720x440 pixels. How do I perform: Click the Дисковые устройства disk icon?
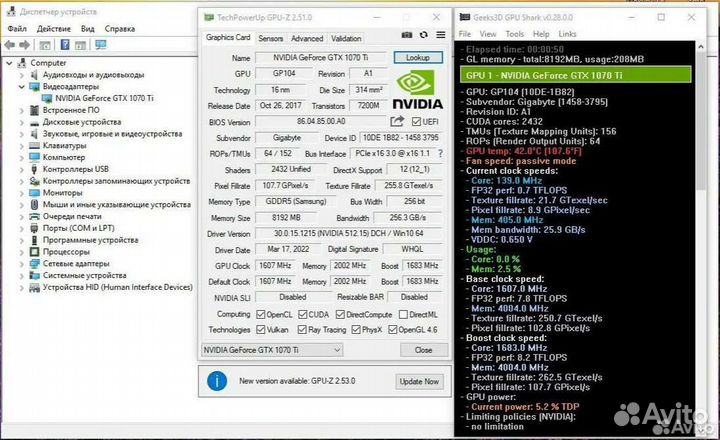click(x=34, y=122)
